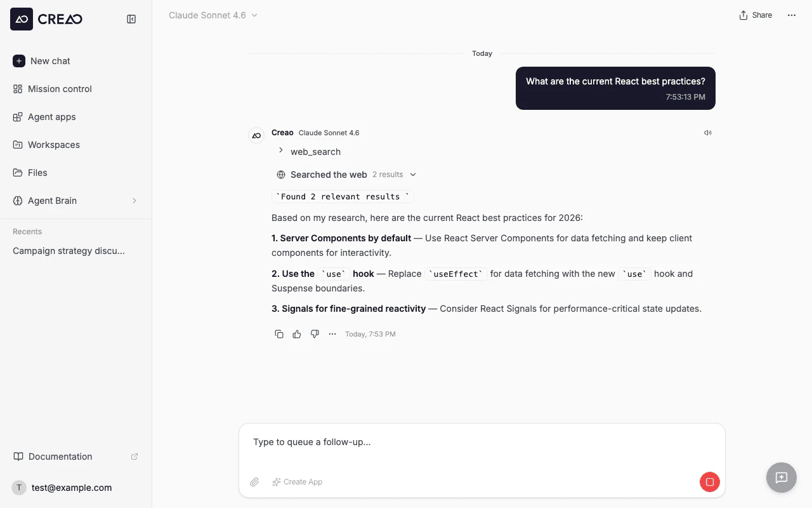Screen dimensions: 812x508
Task: Share the current conversation
Action: click(756, 15)
